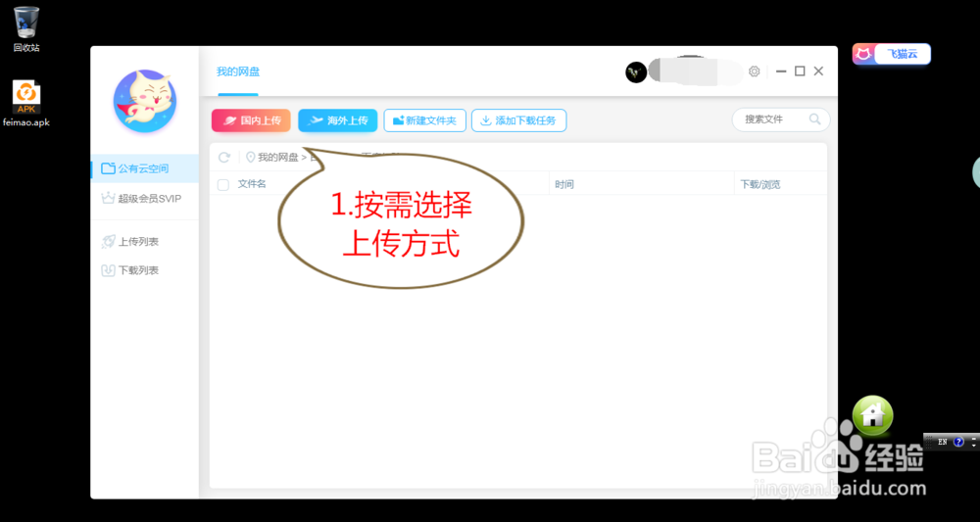
Task: Create a folder with 新建文件夹
Action: [x=425, y=120]
